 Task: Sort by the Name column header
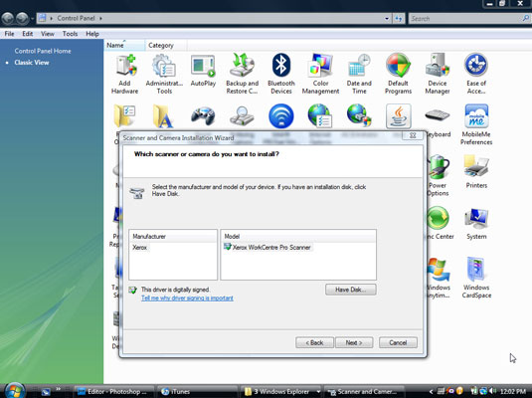(x=124, y=45)
